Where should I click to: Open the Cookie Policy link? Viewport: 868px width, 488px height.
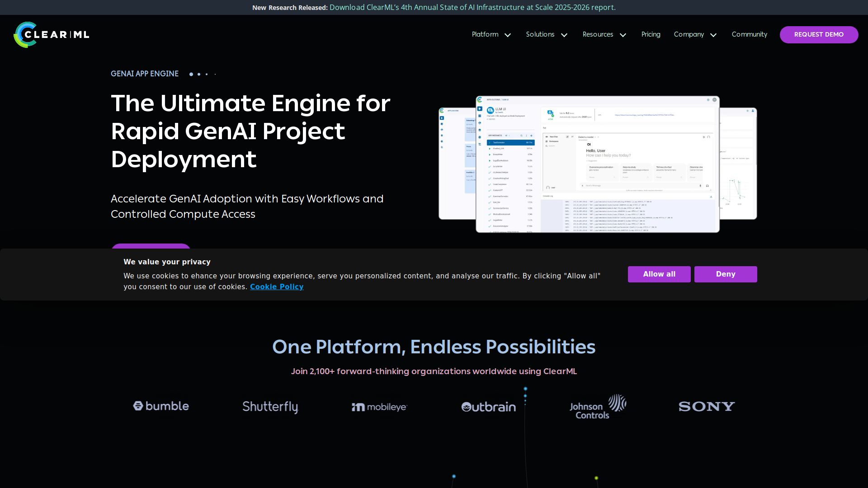[277, 287]
